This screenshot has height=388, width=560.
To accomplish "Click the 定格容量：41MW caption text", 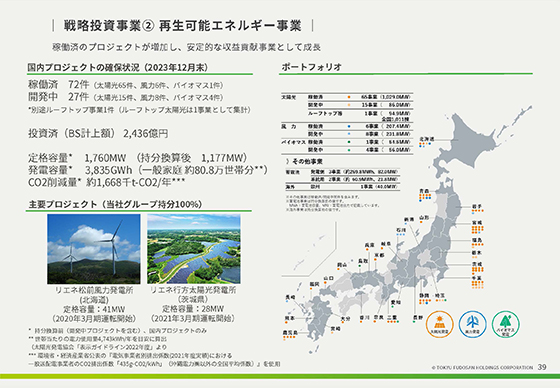I will tap(94, 309).
